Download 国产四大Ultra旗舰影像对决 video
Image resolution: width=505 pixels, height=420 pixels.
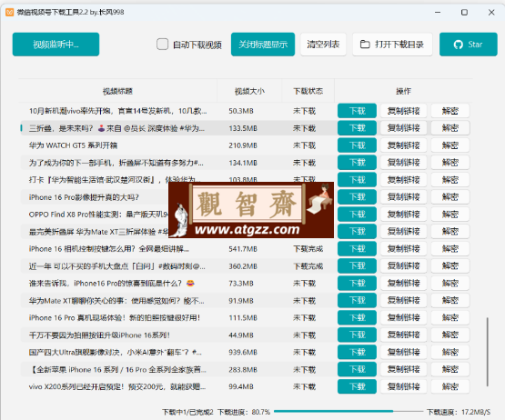tap(357, 352)
